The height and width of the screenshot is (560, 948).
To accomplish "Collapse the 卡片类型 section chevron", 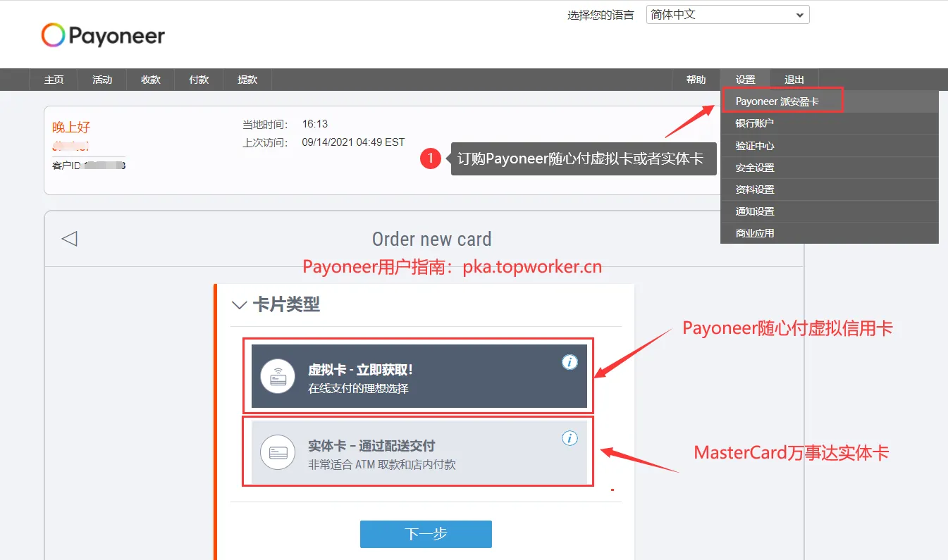I will point(239,305).
